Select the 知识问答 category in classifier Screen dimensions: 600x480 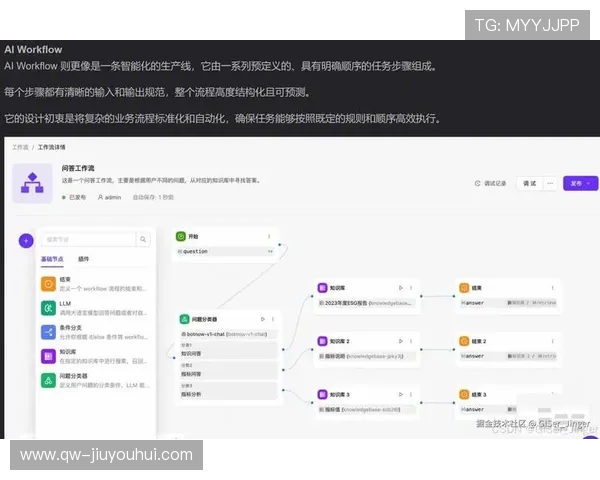pyautogui.click(x=228, y=350)
